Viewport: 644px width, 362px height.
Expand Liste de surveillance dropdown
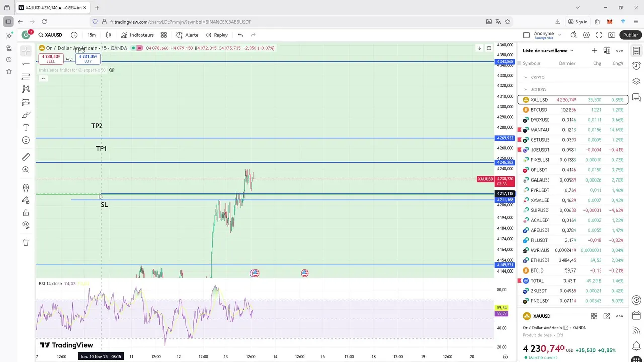tap(548, 50)
